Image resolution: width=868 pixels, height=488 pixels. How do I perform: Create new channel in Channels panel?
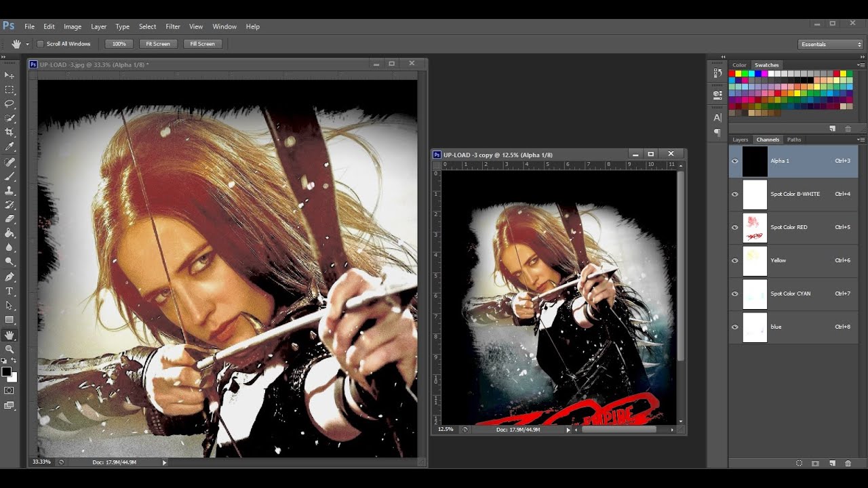click(831, 464)
